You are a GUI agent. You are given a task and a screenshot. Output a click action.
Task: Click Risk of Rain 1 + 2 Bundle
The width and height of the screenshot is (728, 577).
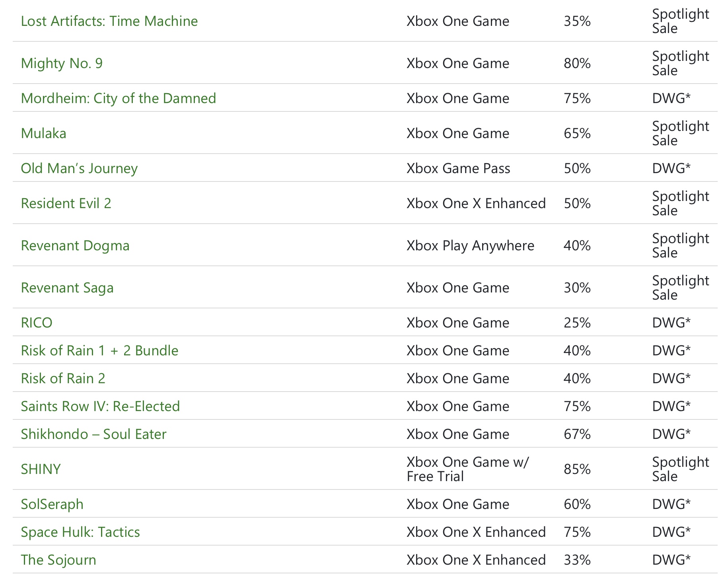(x=99, y=351)
